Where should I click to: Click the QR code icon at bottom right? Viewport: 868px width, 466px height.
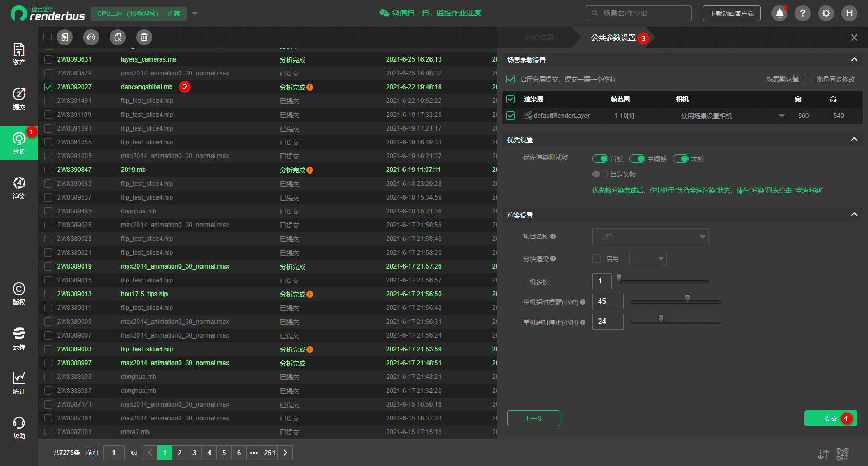click(x=842, y=454)
